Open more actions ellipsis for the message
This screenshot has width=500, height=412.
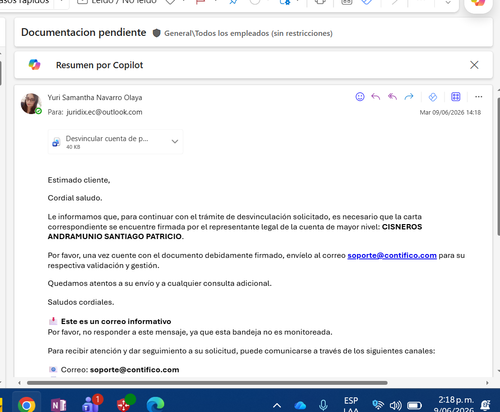pos(479,97)
